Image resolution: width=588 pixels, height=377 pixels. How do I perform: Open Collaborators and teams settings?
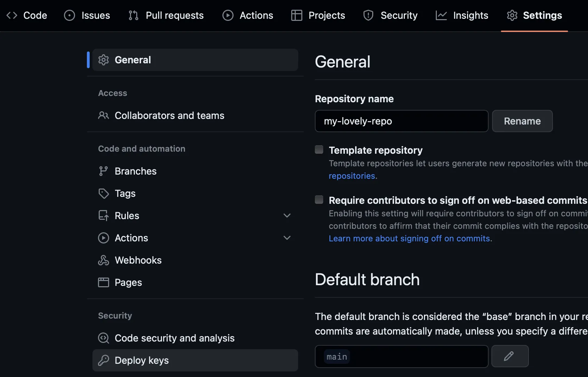(x=195, y=115)
